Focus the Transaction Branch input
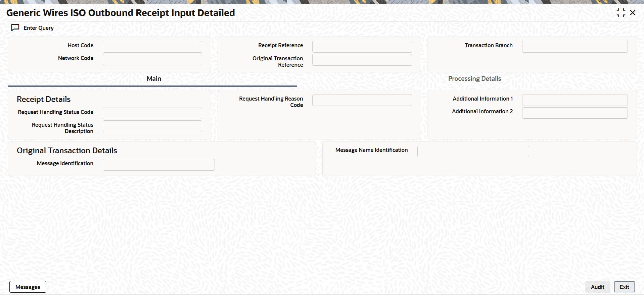Viewport: 644px width, 295px height. pyautogui.click(x=575, y=47)
